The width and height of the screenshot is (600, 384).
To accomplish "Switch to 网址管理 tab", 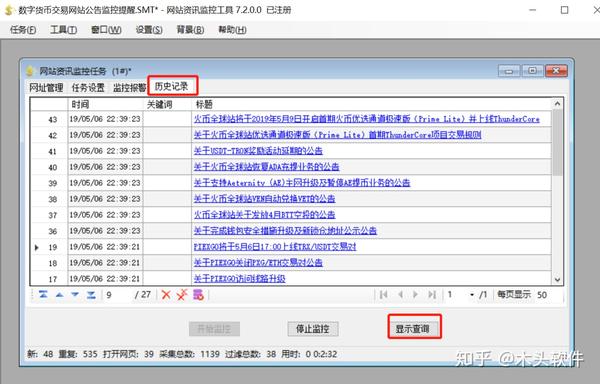I will (x=46, y=88).
